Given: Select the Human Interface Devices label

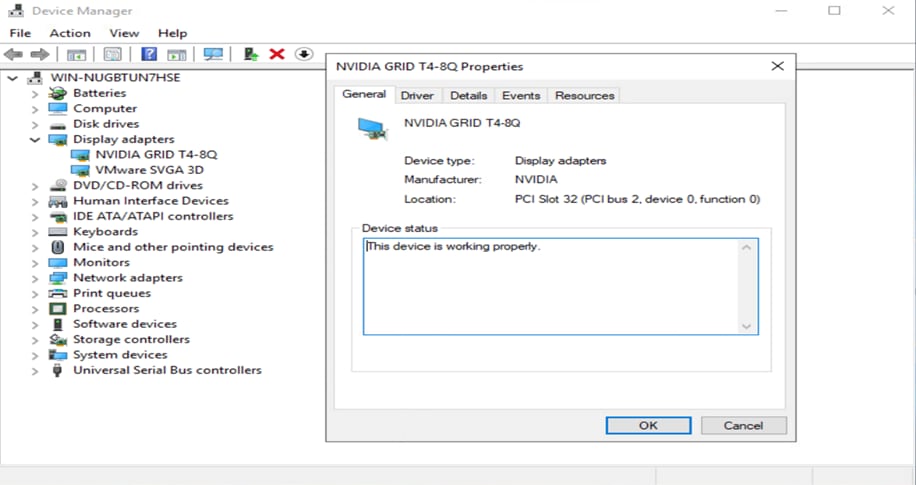Looking at the screenshot, I should 151,201.
